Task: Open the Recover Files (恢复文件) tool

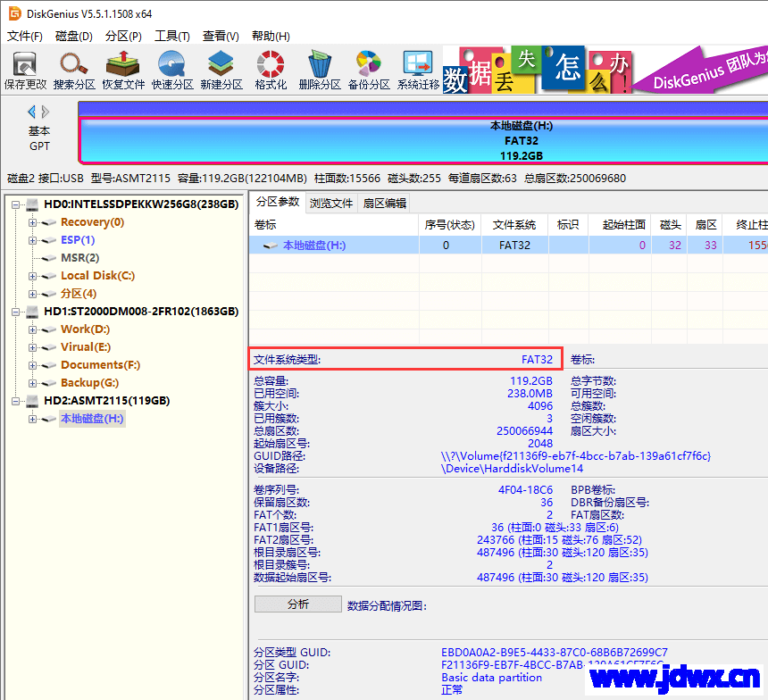Action: [x=123, y=71]
